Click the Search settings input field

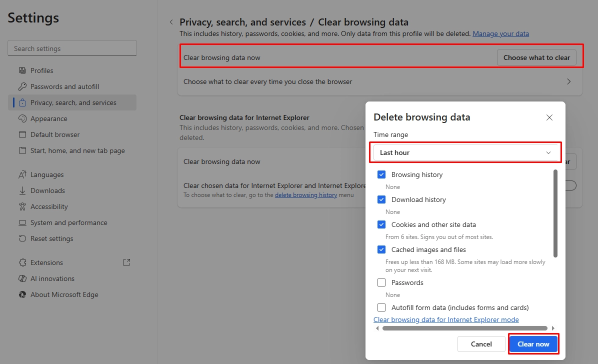click(72, 48)
